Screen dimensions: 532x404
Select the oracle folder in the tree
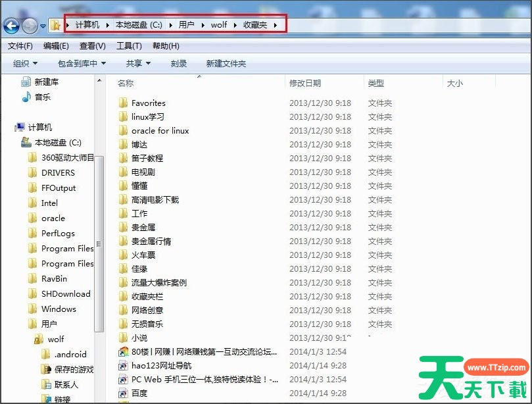[x=47, y=218]
